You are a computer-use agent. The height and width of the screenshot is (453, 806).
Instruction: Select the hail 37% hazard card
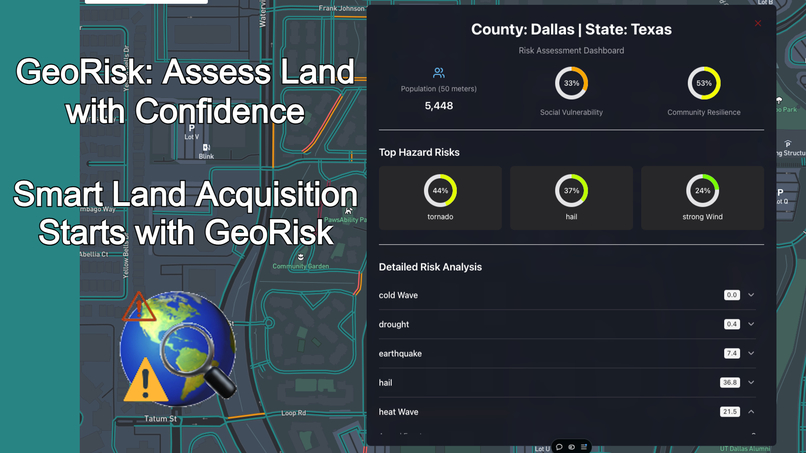pos(571,198)
